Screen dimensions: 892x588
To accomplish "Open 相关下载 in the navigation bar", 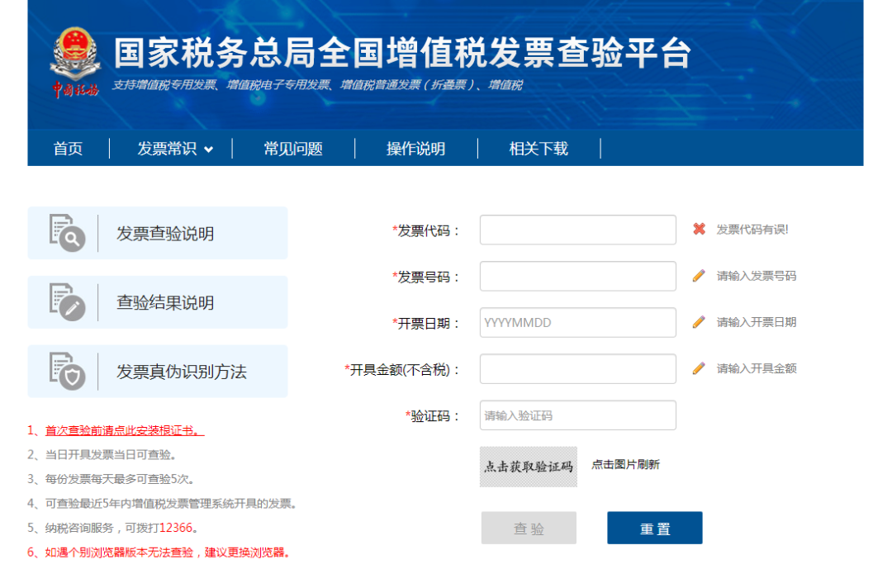I will pyautogui.click(x=539, y=149).
